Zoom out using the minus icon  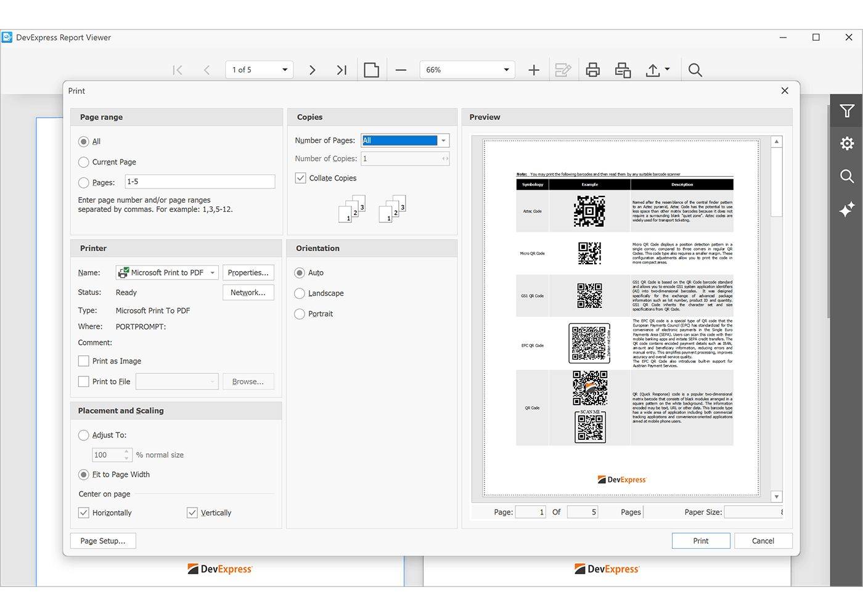click(401, 70)
